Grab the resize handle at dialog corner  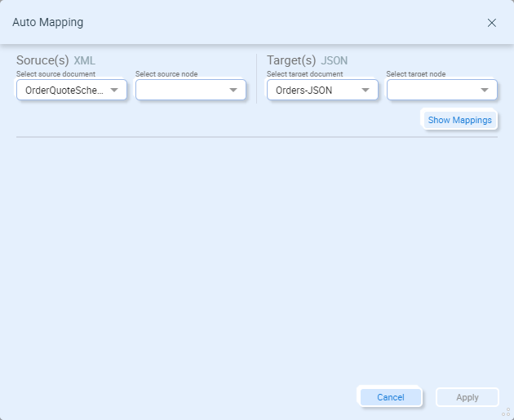[506, 412]
